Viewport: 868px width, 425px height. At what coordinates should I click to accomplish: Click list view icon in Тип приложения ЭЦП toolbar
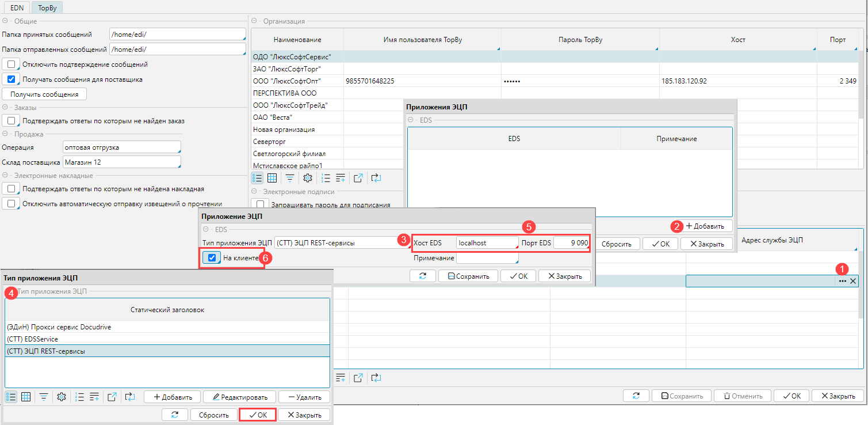click(x=11, y=397)
